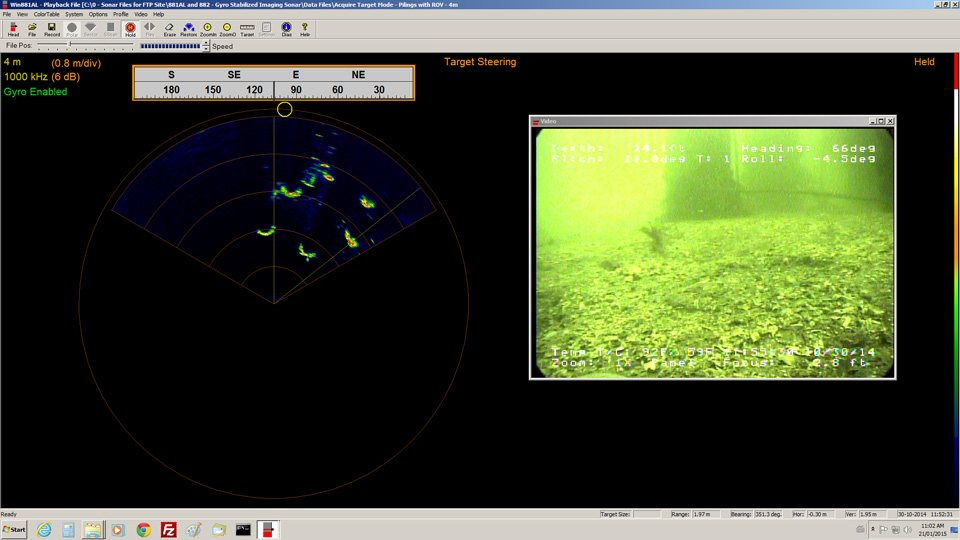Image resolution: width=960 pixels, height=540 pixels.
Task: Click the yellow target marker on the sonar
Action: (x=285, y=109)
